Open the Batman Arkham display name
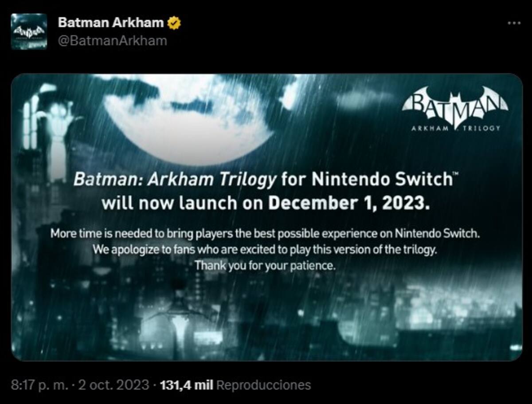 111,23
